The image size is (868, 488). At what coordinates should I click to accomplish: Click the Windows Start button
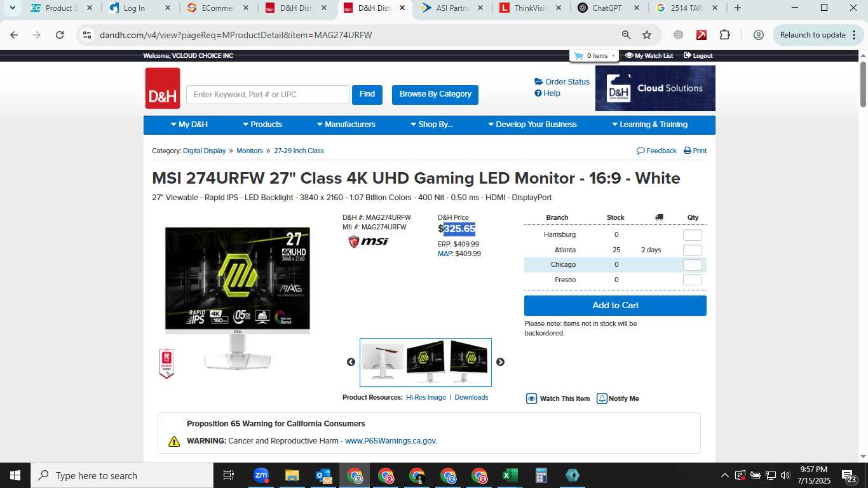(x=15, y=475)
